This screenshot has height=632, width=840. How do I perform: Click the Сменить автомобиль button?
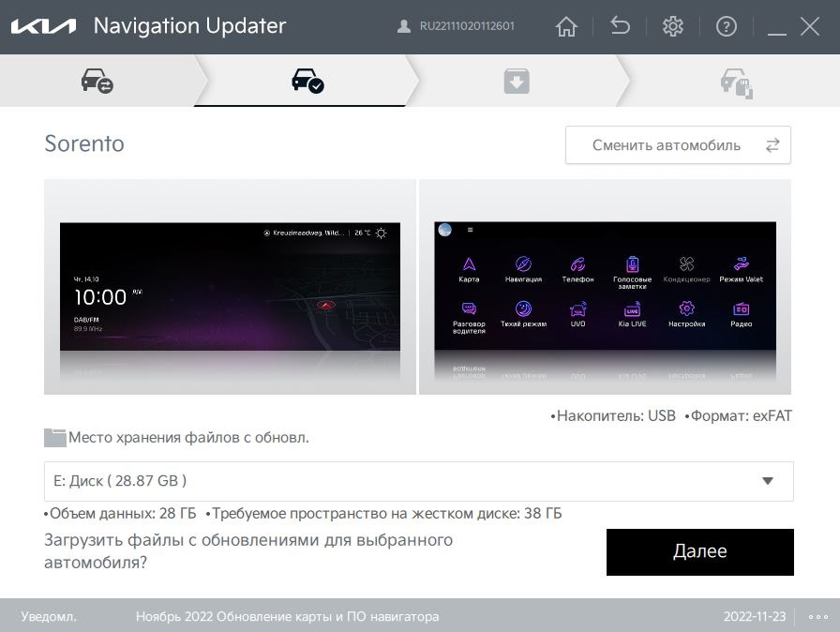(678, 145)
